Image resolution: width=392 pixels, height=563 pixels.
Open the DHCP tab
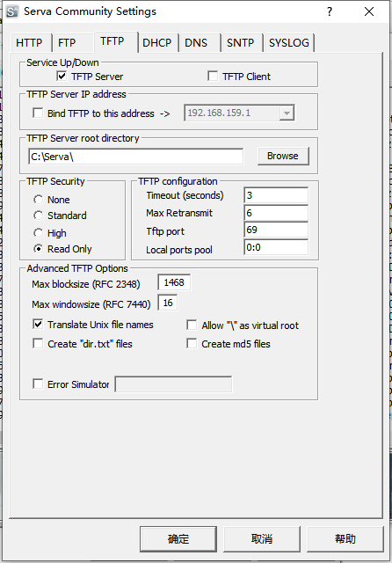tap(157, 43)
